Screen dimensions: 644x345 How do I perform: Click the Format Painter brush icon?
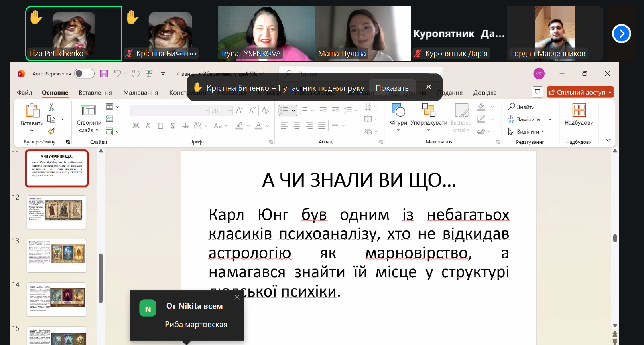coord(51,131)
